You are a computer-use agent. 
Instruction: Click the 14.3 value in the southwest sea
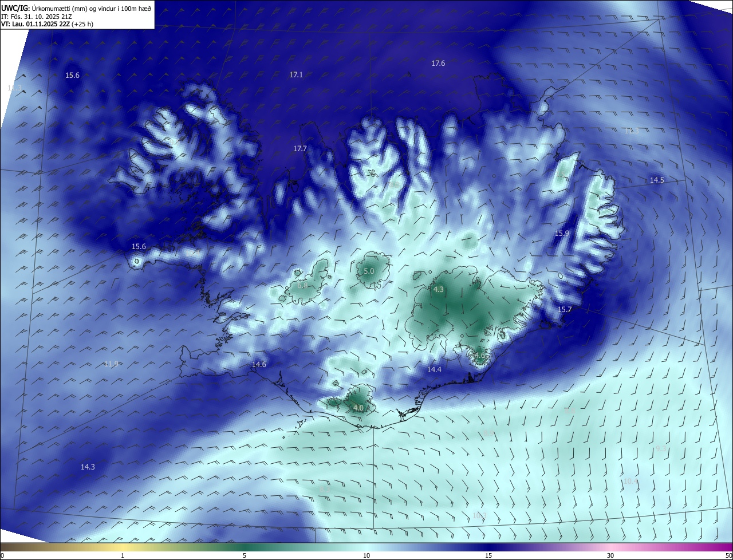point(88,467)
